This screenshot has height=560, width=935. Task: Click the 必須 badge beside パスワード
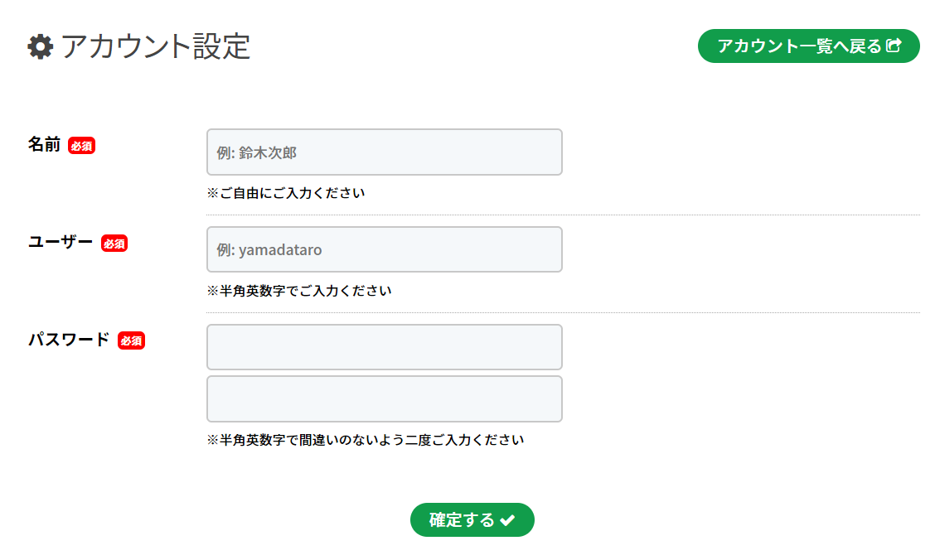(131, 340)
